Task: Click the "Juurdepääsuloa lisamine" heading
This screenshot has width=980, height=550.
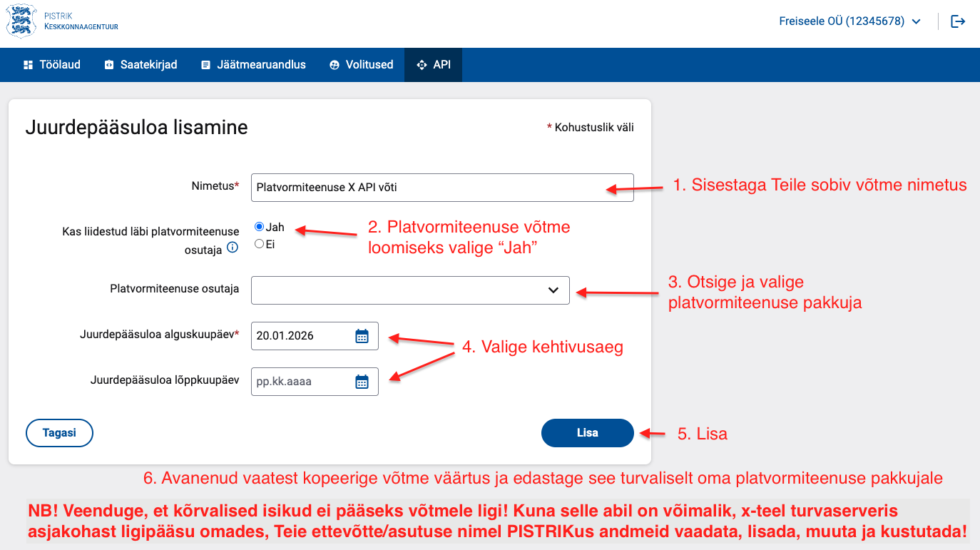Action: 137,128
